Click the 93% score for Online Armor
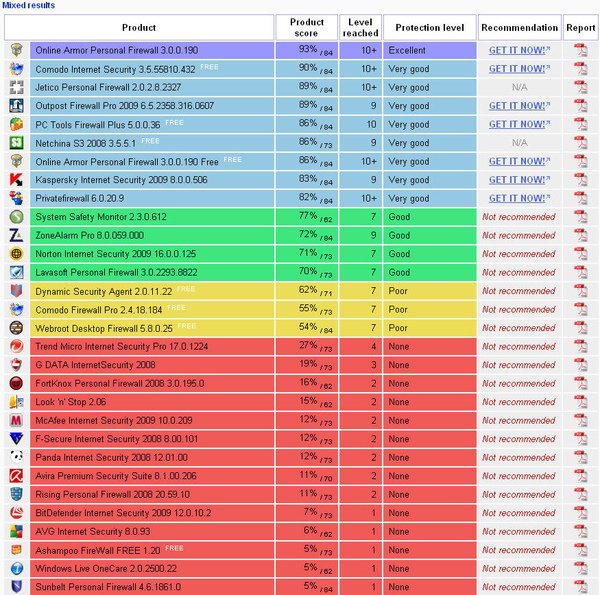The height and width of the screenshot is (595, 600). (308, 49)
